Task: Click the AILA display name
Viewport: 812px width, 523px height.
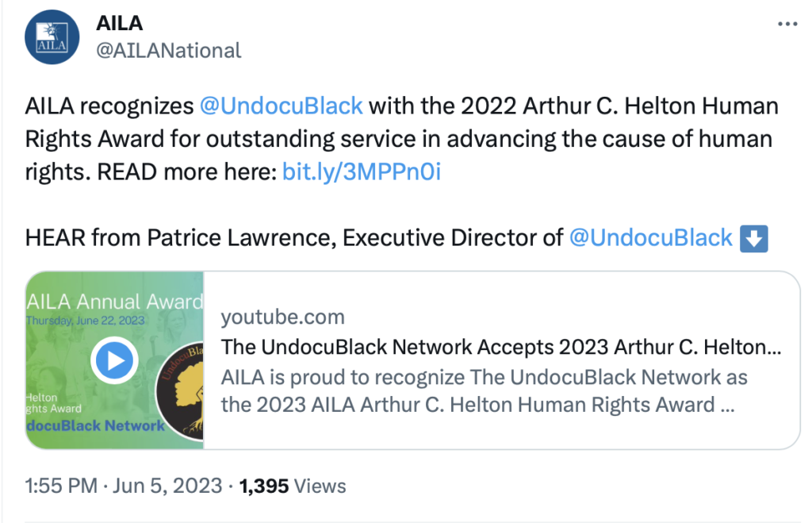Action: tap(121, 22)
